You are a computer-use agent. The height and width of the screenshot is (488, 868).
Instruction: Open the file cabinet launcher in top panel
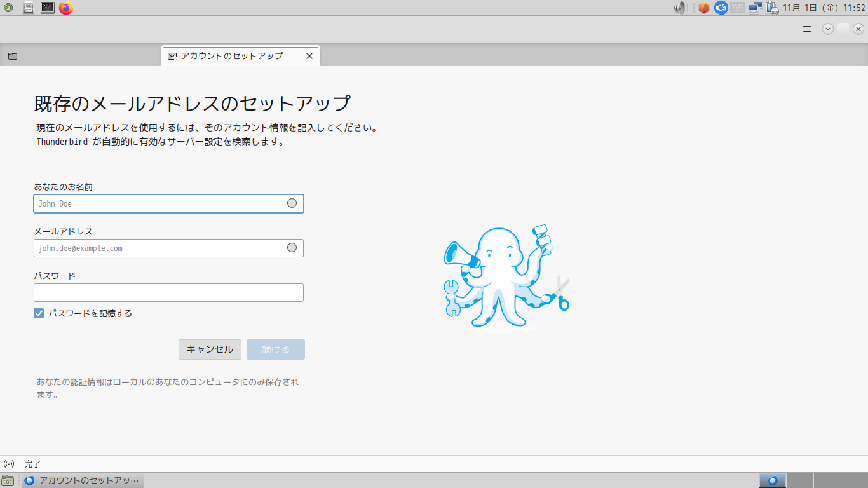(29, 8)
